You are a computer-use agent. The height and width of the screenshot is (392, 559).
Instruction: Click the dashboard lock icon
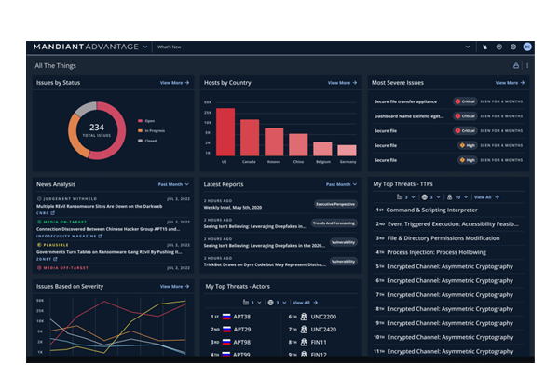click(x=516, y=65)
